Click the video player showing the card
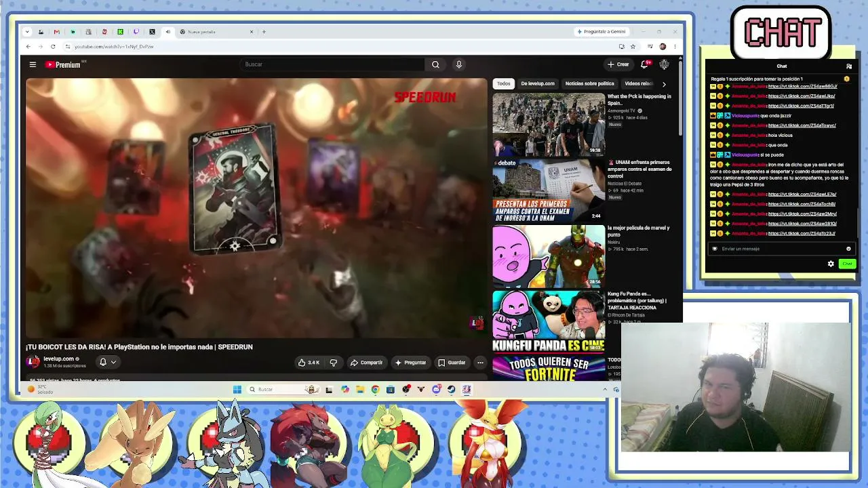This screenshot has width=868, height=488. (x=256, y=208)
